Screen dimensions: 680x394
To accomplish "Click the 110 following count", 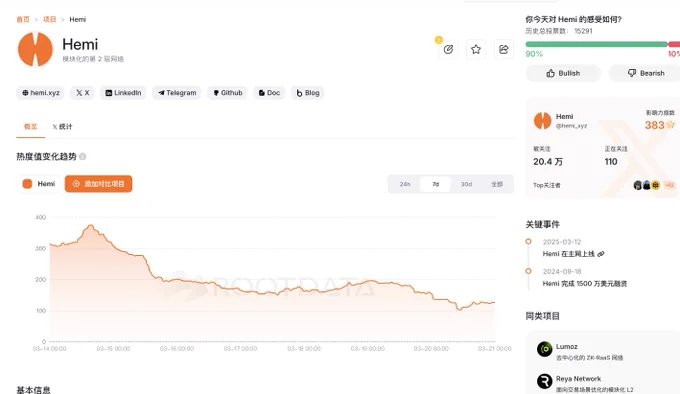I will (x=611, y=162).
